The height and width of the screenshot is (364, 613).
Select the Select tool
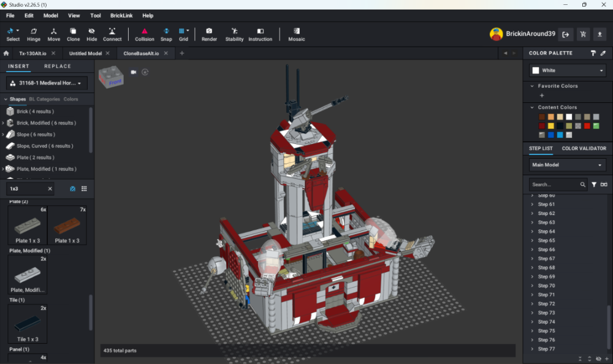click(x=12, y=34)
